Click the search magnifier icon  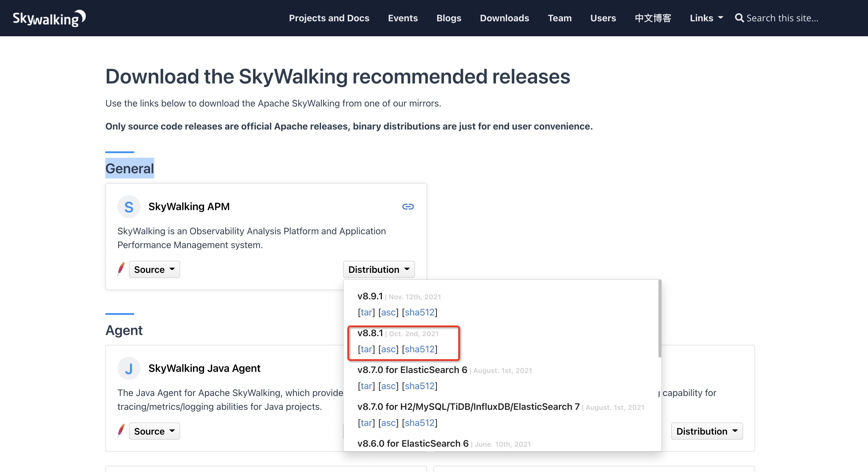point(740,18)
